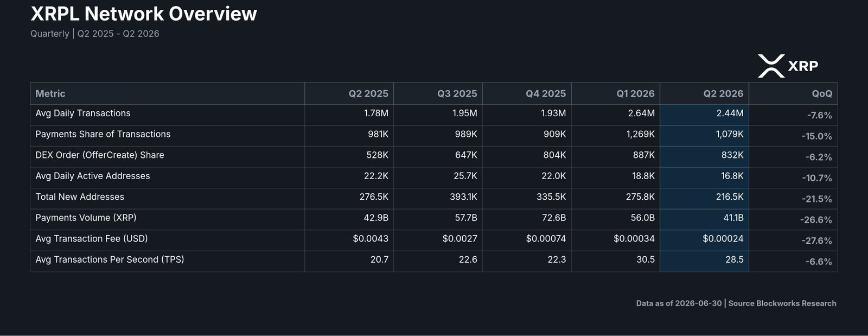Screen dimensions: 868x336
Task: Click the XRPL Network Overview title
Action: (x=144, y=14)
